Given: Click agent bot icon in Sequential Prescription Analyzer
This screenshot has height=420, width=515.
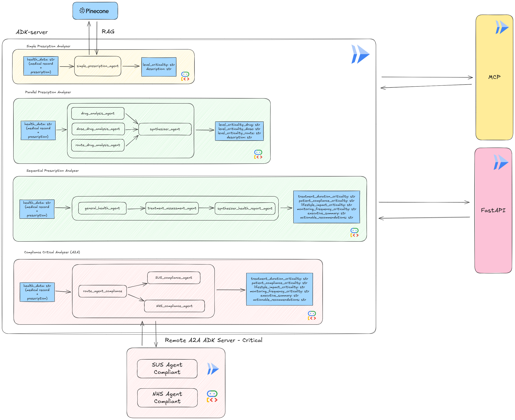Looking at the screenshot, I should click(354, 232).
